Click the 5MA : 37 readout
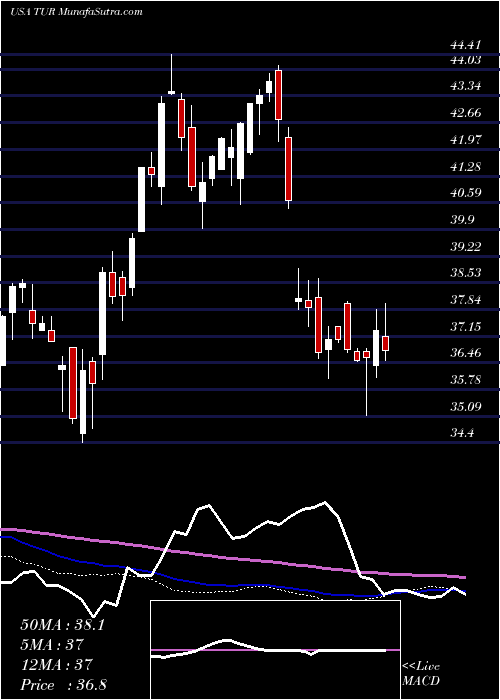 click(x=52, y=644)
